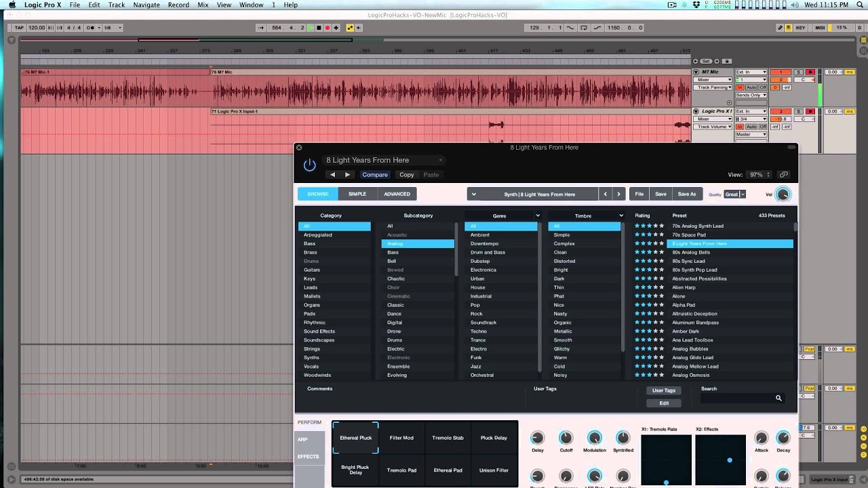Select the Ethereal Pad performance pad
Viewport: 868px width, 488px height.
tap(448, 470)
